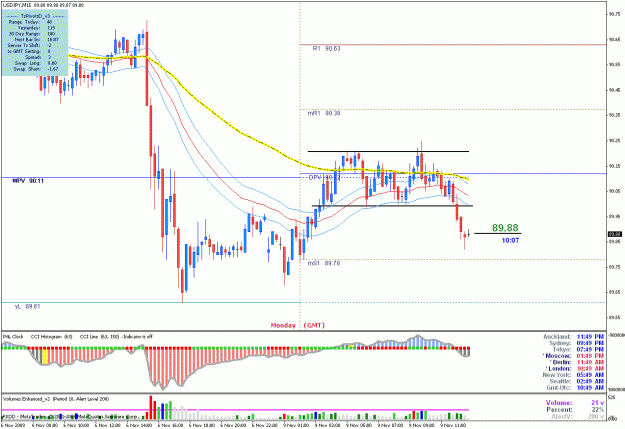625x429 pixels.
Task: Click the red 'Monday (GMT)' day label
Action: point(298,325)
